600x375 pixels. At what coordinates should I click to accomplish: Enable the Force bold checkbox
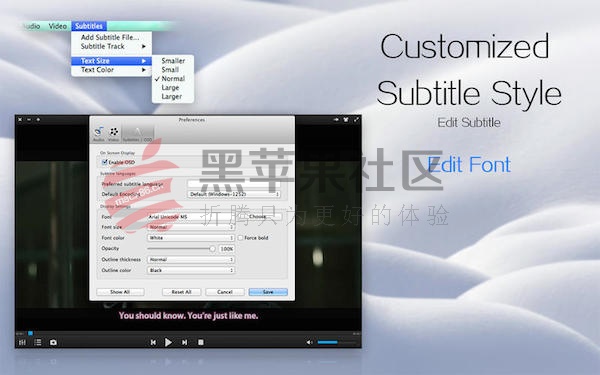click(240, 238)
